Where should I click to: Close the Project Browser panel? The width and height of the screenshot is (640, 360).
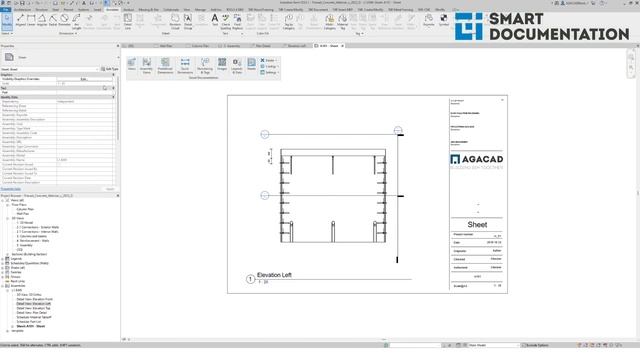point(118,196)
